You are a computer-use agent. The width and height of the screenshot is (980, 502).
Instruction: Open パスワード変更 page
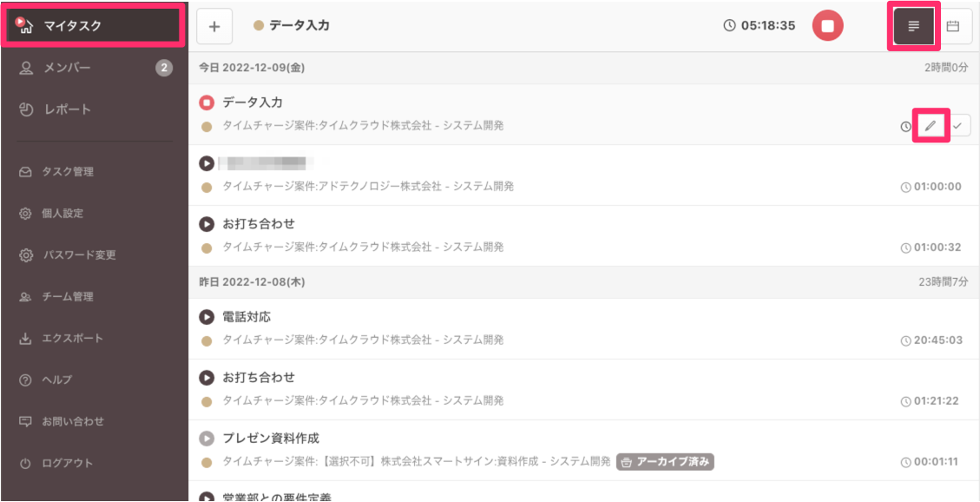78,255
